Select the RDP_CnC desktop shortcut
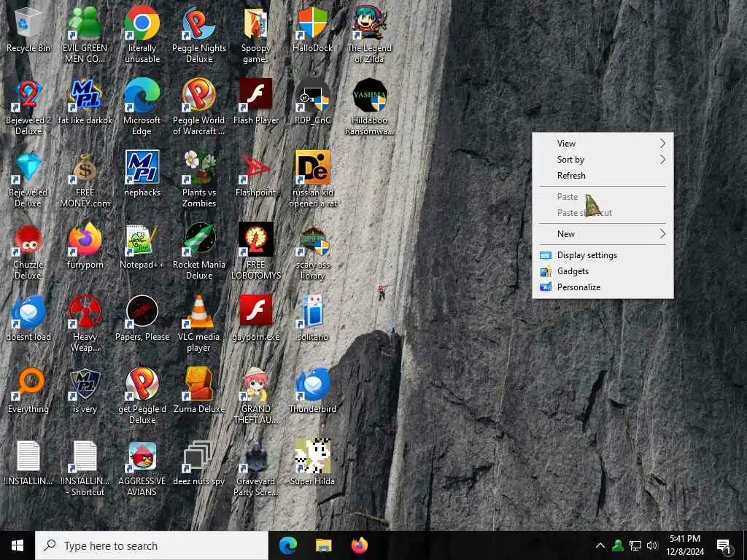This screenshot has height=560, width=747. pyautogui.click(x=312, y=102)
